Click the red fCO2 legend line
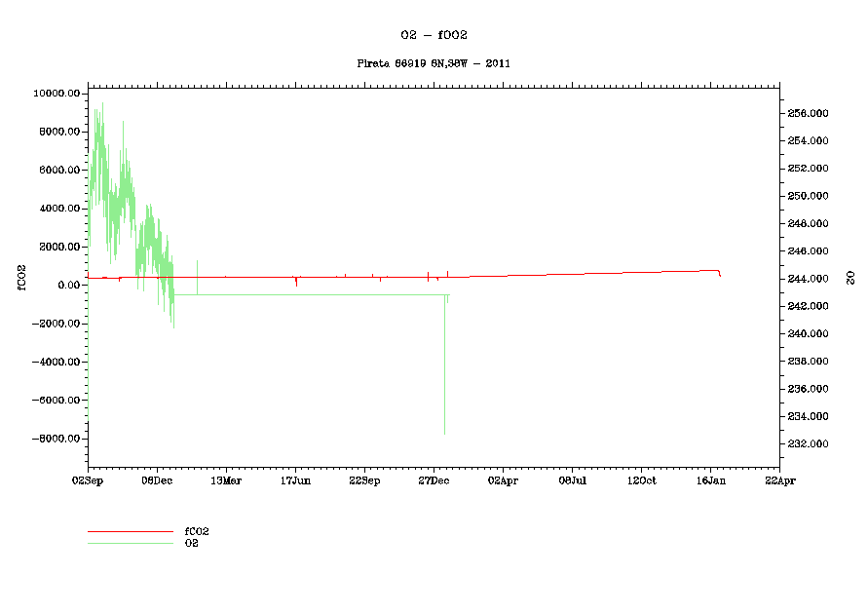Image resolution: width=868 pixels, height=614 pixels. click(x=130, y=532)
